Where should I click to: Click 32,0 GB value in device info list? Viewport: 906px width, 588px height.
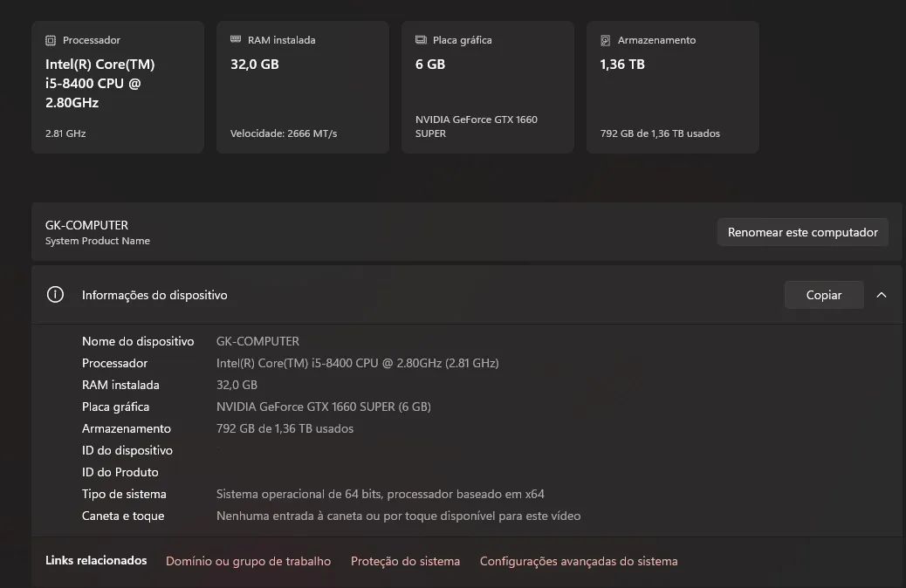coord(237,385)
